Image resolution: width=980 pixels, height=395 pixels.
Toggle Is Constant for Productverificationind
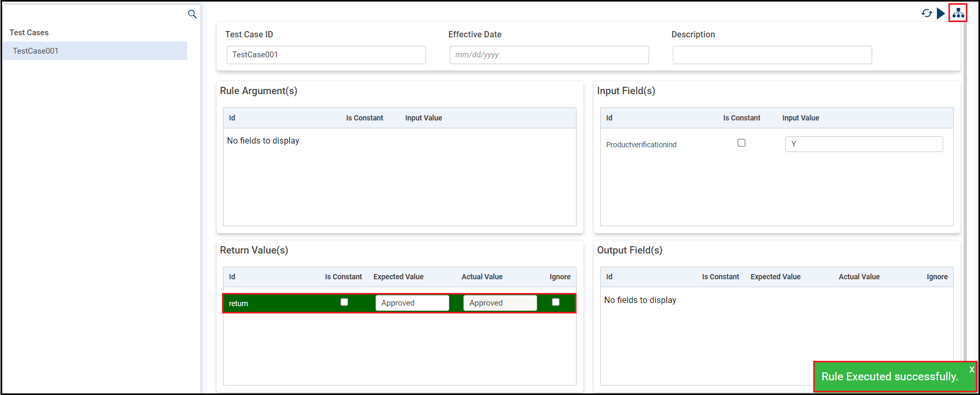click(741, 143)
